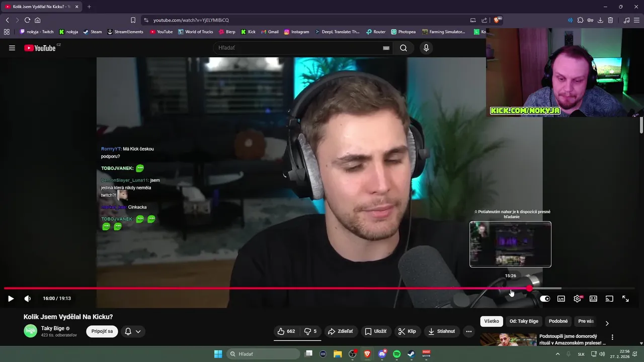Play the paused YouTube video
Image resolution: width=644 pixels, height=362 pixels.
[x=11, y=299]
